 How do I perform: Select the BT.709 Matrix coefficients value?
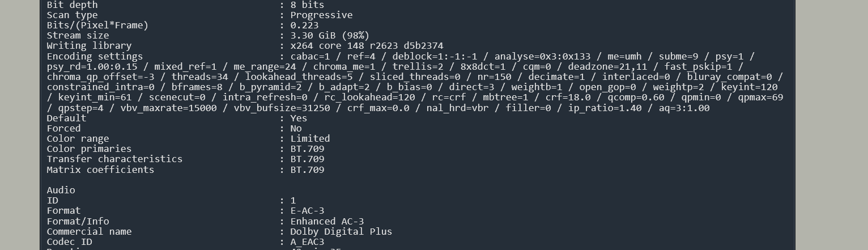point(307,170)
